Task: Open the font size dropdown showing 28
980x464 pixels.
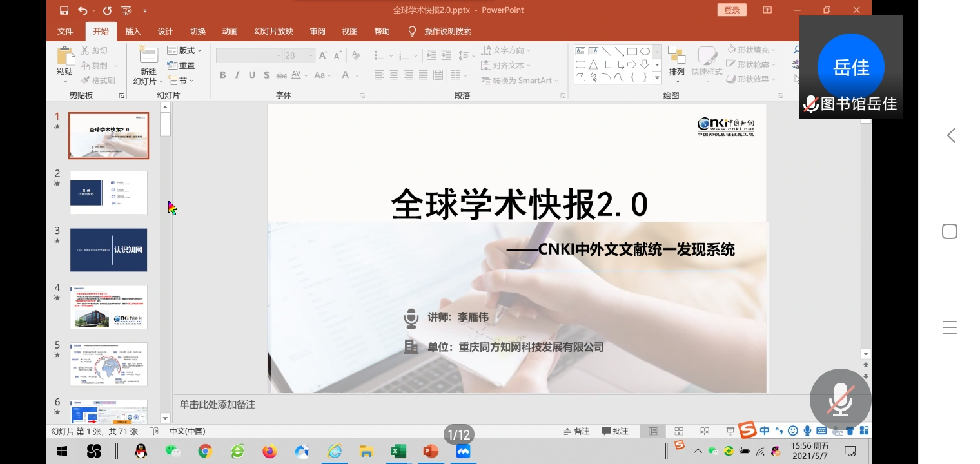Action: (x=299, y=55)
